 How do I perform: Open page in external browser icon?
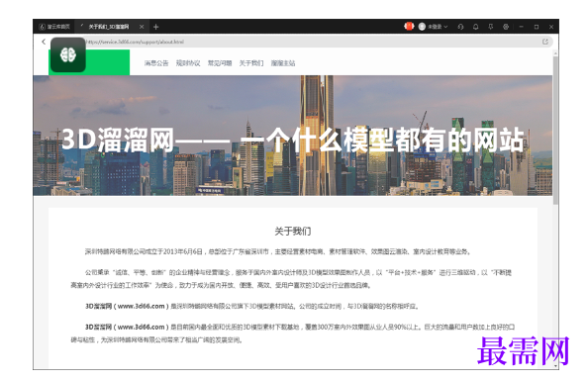click(545, 42)
